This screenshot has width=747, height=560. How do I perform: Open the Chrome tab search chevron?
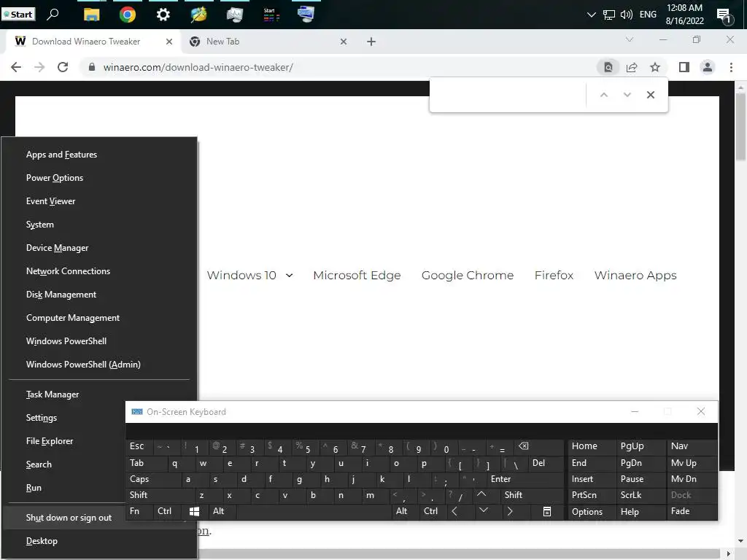[x=630, y=40]
